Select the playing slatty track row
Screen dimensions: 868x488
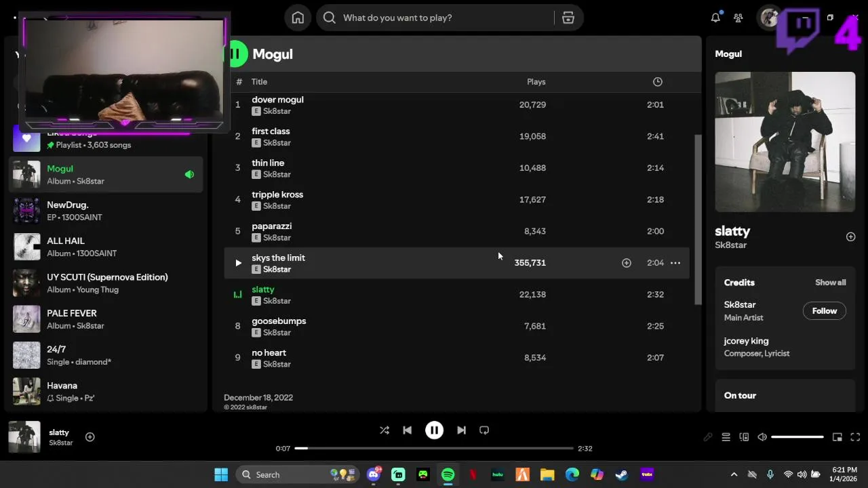tap(456, 295)
